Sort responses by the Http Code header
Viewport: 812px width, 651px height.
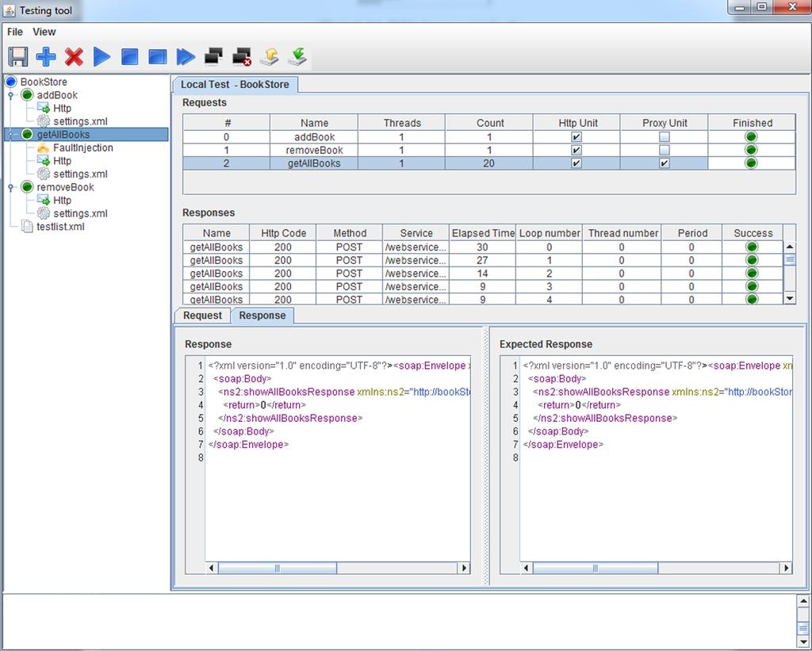click(283, 233)
